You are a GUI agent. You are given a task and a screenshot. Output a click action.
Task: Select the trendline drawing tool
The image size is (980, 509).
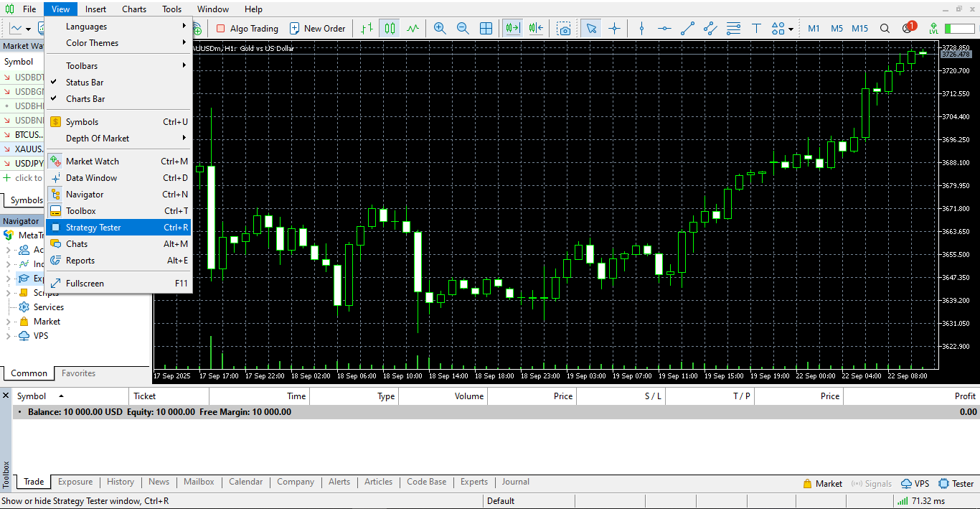point(687,29)
